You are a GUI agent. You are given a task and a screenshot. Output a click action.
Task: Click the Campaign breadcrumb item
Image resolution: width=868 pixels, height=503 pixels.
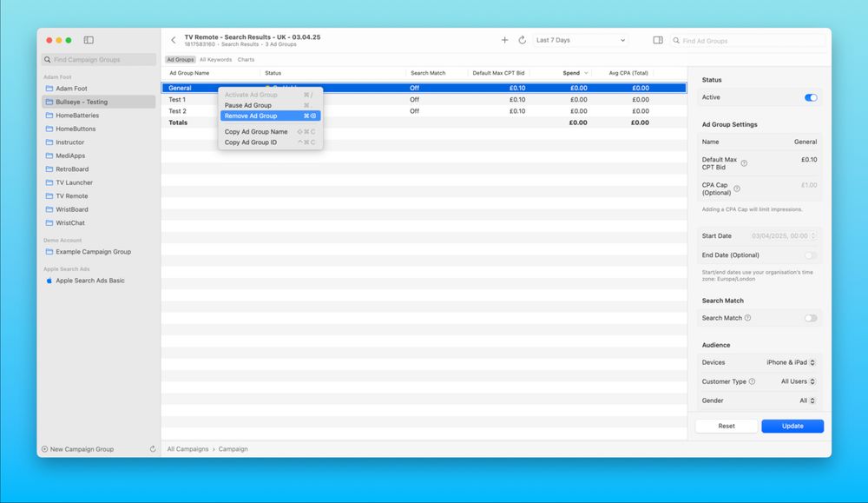point(233,449)
